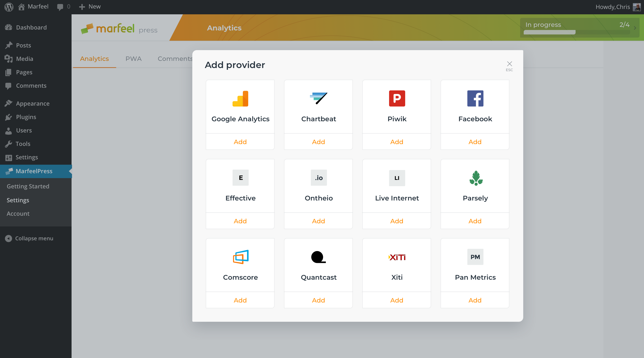Image resolution: width=644 pixels, height=358 pixels.
Task: Switch to the PWA tab
Action: tap(133, 59)
